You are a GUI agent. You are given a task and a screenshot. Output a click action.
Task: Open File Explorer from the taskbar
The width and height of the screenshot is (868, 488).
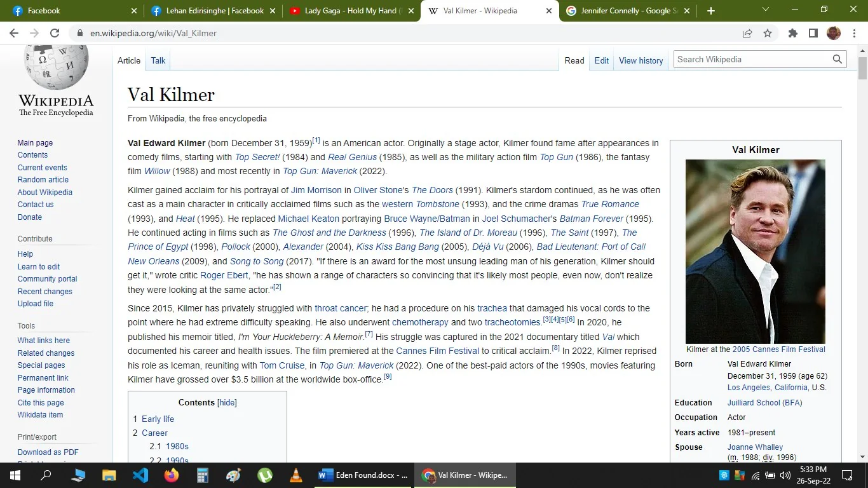(109, 475)
